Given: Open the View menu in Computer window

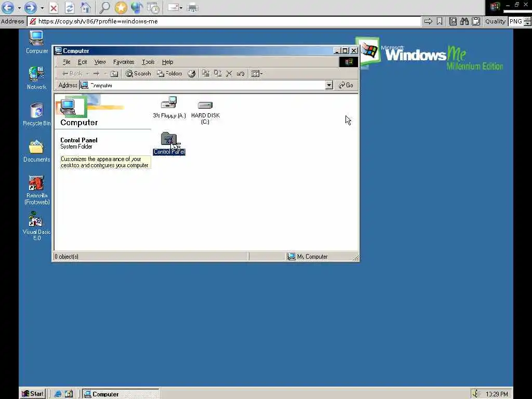Looking at the screenshot, I should click(x=100, y=62).
